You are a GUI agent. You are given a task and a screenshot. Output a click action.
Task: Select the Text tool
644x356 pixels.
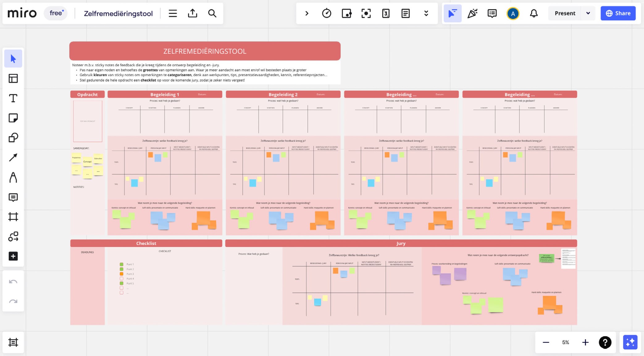[x=13, y=98]
